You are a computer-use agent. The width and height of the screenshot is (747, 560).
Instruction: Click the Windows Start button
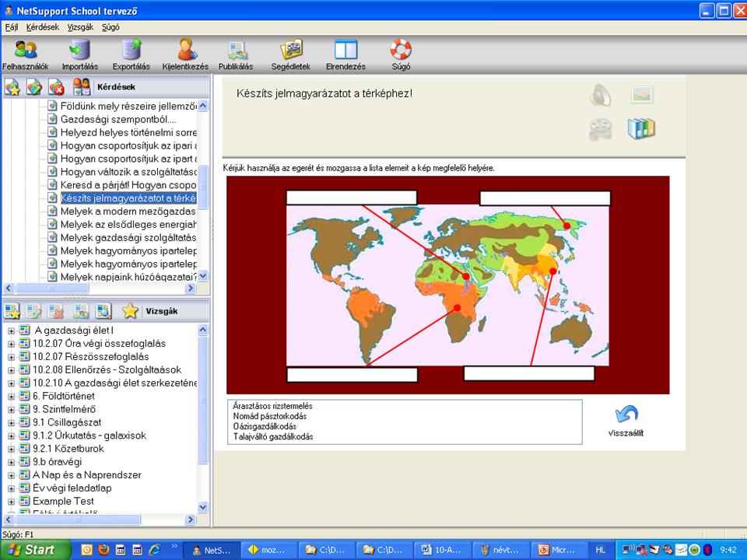point(31,549)
